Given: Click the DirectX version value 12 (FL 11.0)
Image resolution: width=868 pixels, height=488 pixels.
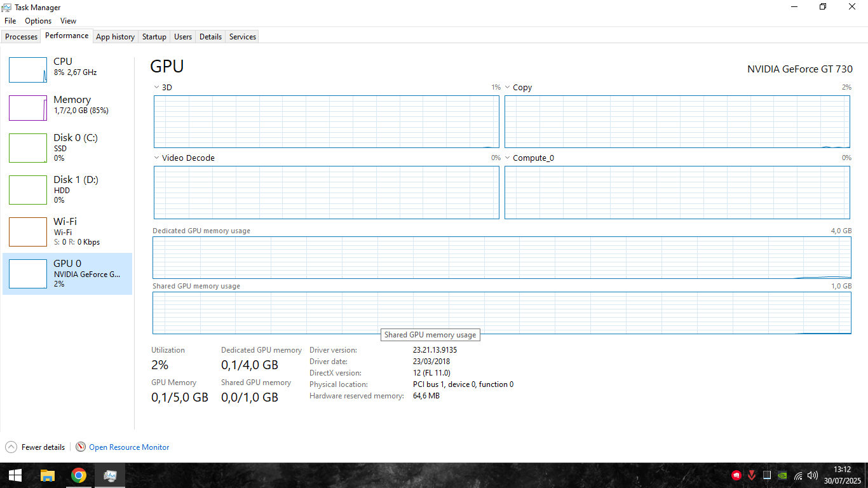Looking at the screenshot, I should (431, 373).
